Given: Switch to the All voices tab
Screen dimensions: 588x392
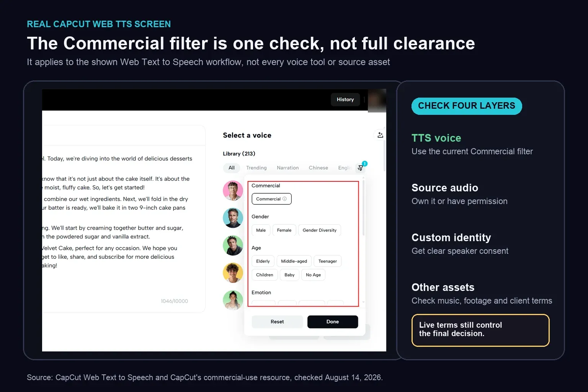Looking at the screenshot, I should pyautogui.click(x=232, y=168).
